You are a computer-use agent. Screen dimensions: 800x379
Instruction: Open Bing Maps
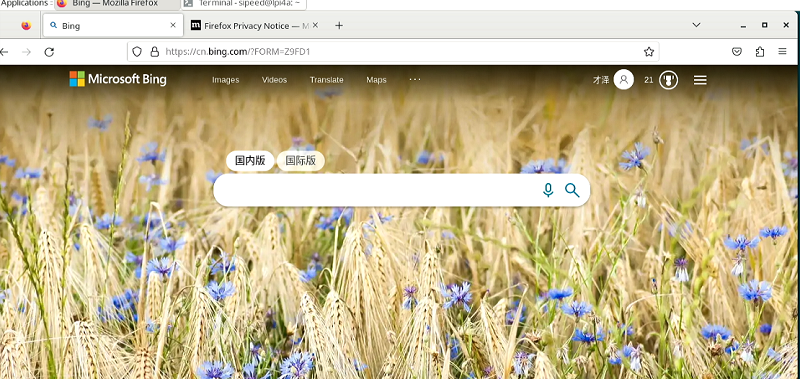click(376, 80)
